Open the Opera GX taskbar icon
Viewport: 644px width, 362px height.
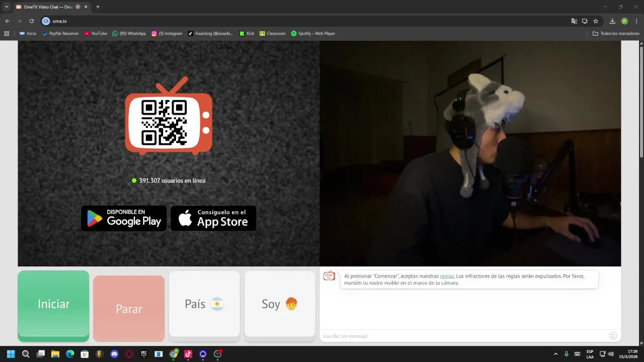click(129, 354)
